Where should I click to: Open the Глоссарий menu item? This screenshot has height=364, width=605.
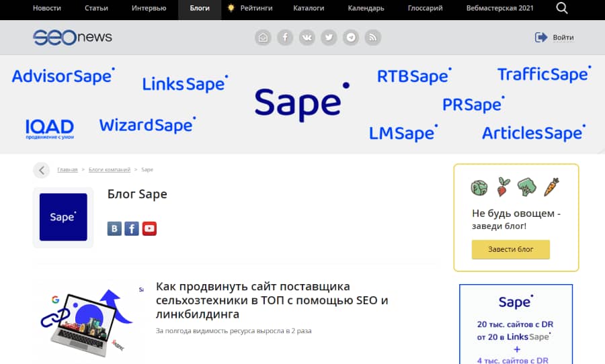tap(426, 8)
